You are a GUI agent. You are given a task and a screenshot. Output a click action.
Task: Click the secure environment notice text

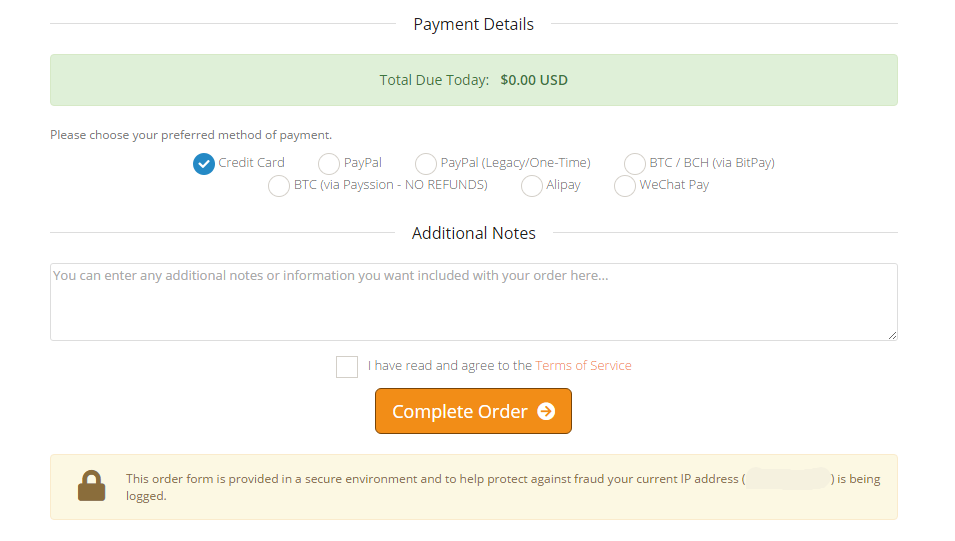[503, 487]
